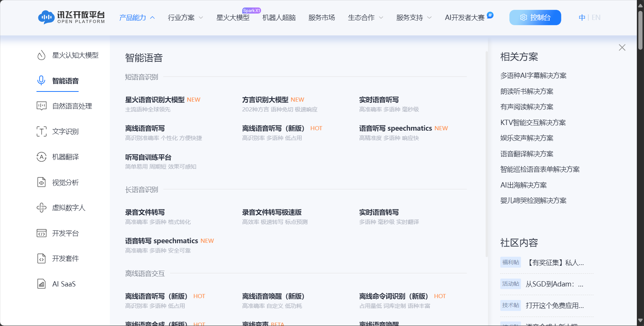Expand the 行业方案 dropdown arrow
The image size is (644, 326).
[201, 18]
